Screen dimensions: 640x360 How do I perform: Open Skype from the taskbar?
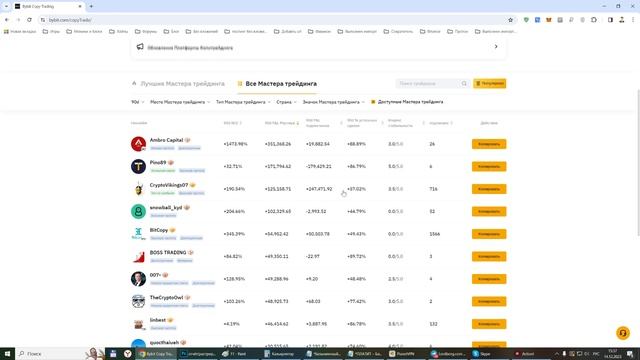pyautogui.click(x=482, y=353)
